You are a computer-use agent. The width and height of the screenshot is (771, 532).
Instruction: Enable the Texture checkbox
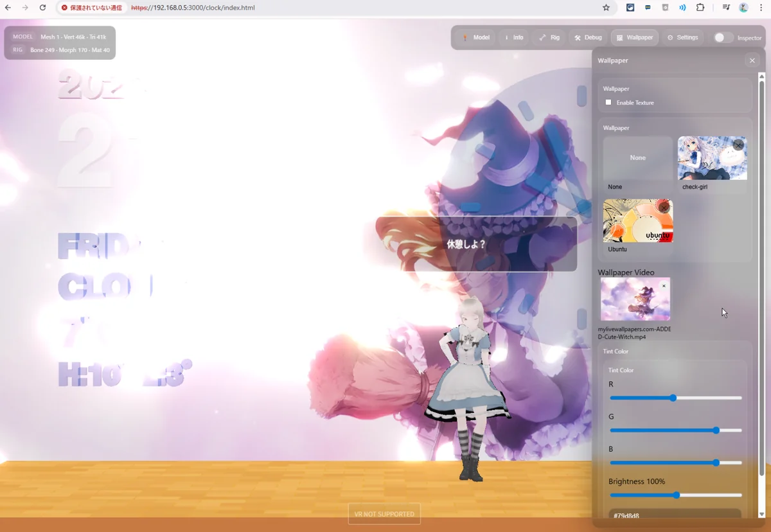(x=608, y=102)
